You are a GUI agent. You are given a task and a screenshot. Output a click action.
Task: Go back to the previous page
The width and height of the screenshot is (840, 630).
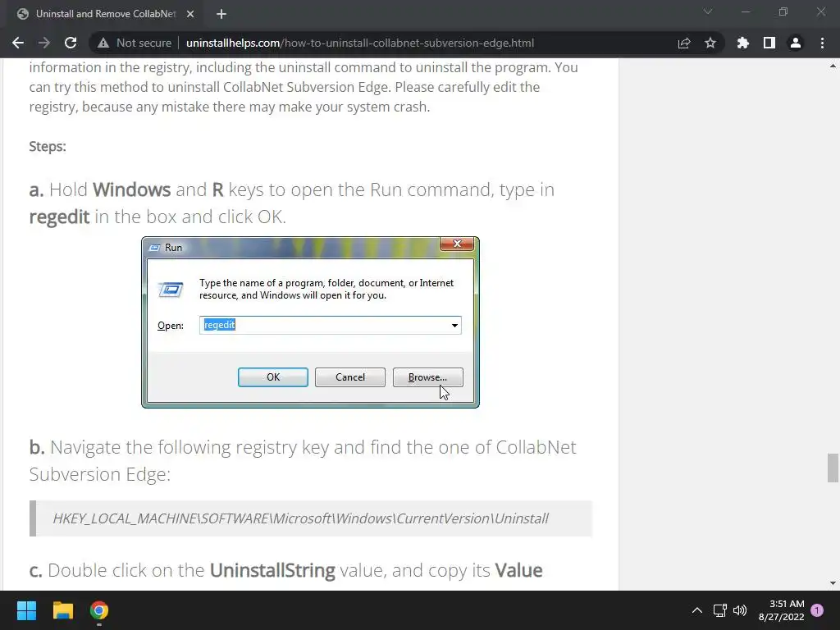click(18, 43)
